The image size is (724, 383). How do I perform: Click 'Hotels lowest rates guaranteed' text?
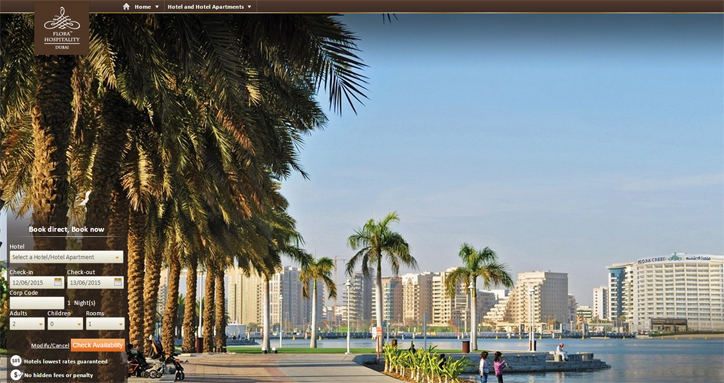click(66, 361)
